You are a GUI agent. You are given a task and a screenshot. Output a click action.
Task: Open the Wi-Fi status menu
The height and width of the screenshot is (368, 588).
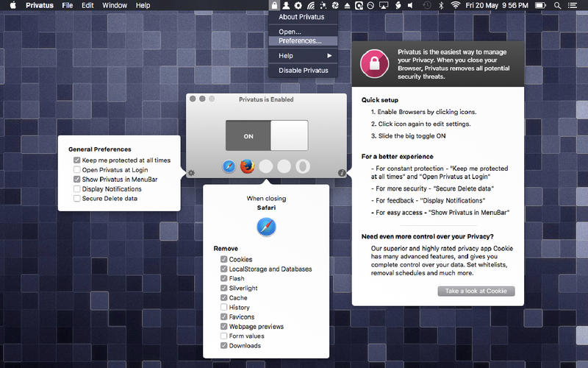[x=455, y=5]
